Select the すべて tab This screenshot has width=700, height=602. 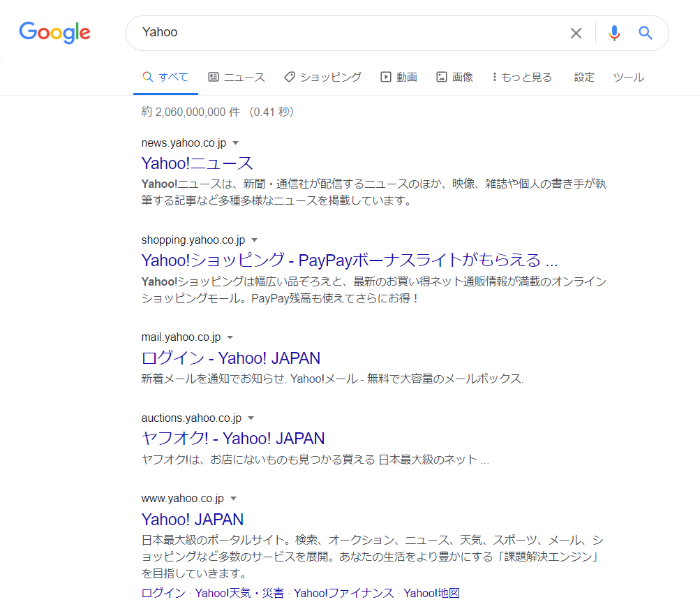tap(165, 77)
